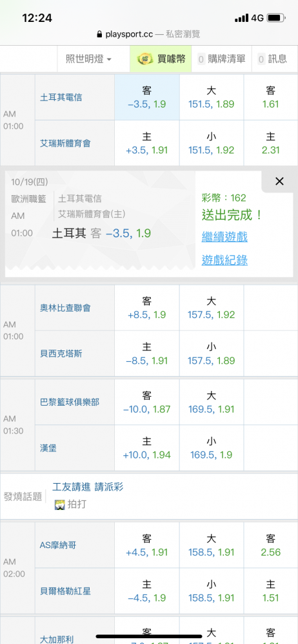
Task: Tap the playsport.cc address bar
Action: click(x=149, y=34)
